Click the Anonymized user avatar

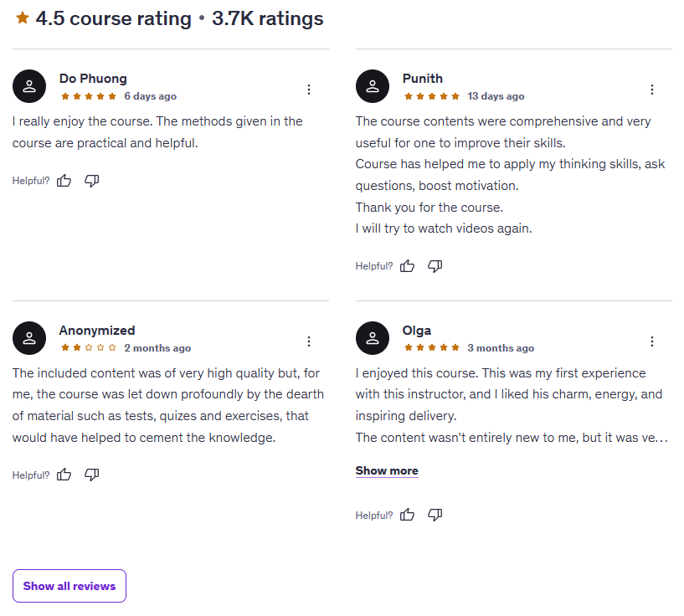(x=29, y=338)
